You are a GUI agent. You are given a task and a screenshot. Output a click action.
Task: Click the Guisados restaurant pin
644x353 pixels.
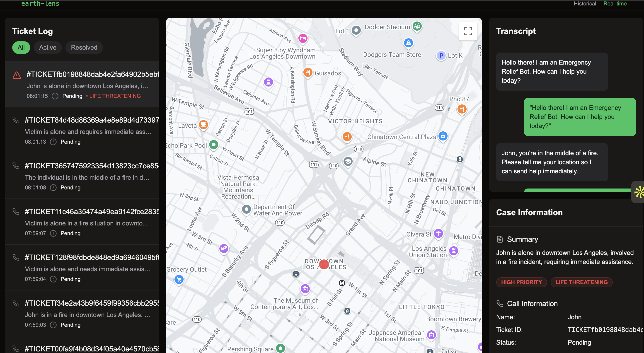click(308, 73)
